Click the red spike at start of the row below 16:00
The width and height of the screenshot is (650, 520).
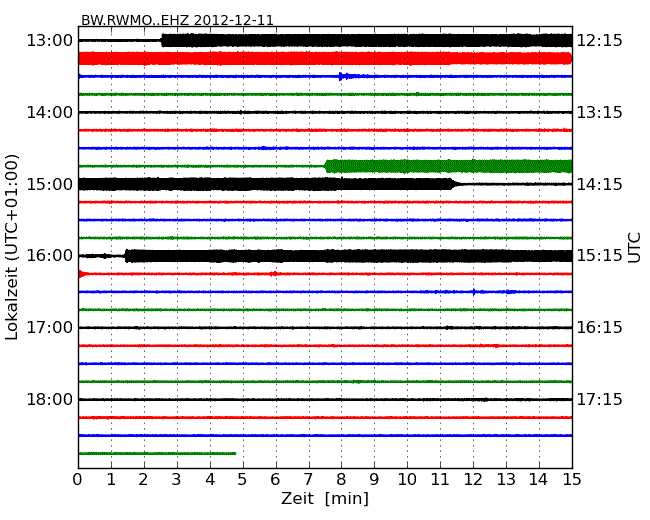click(x=82, y=274)
